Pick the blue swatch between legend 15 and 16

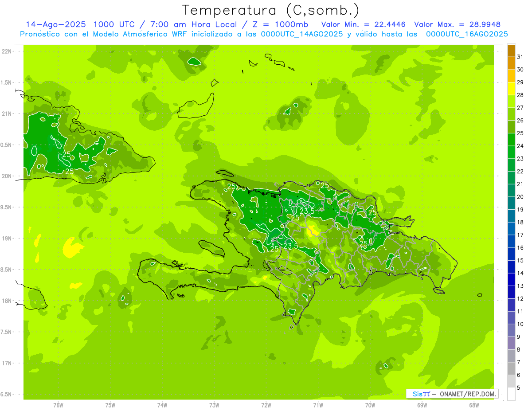[x=511, y=254]
